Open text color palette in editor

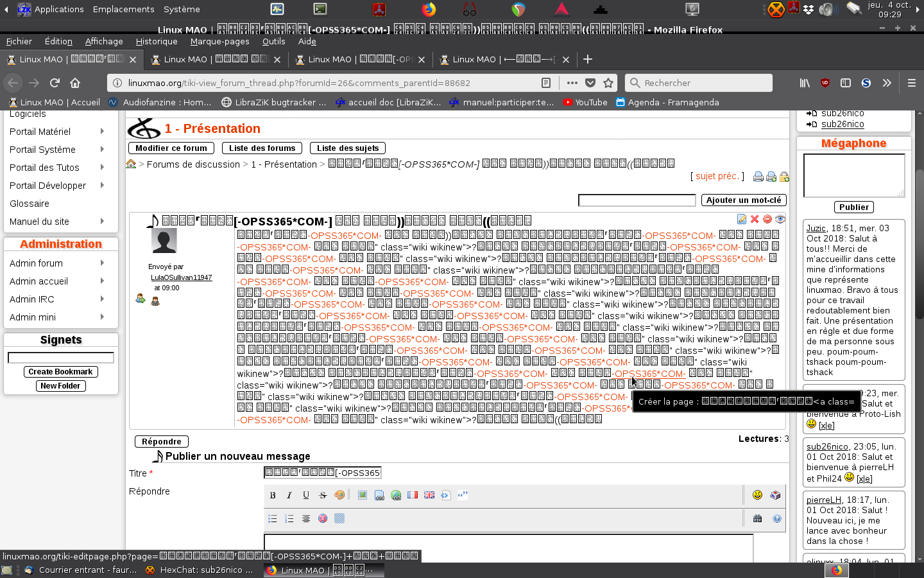339,495
